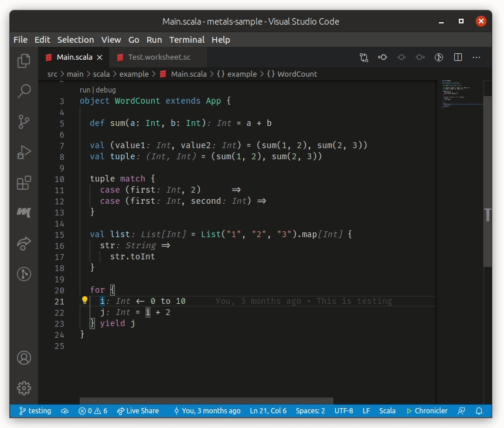Click the horizontal scrollbar at the editor bottom

point(206,401)
